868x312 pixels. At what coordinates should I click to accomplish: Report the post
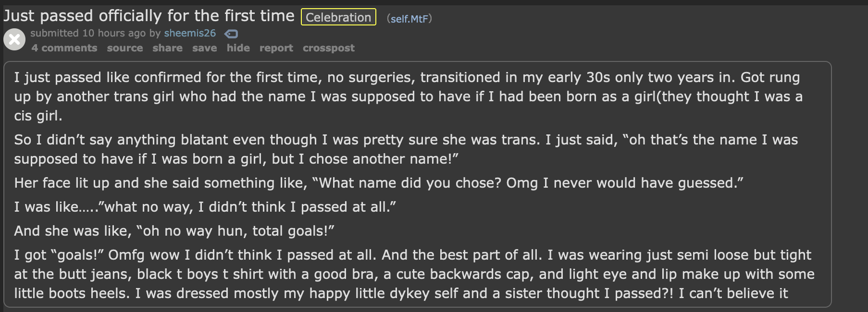tap(276, 48)
